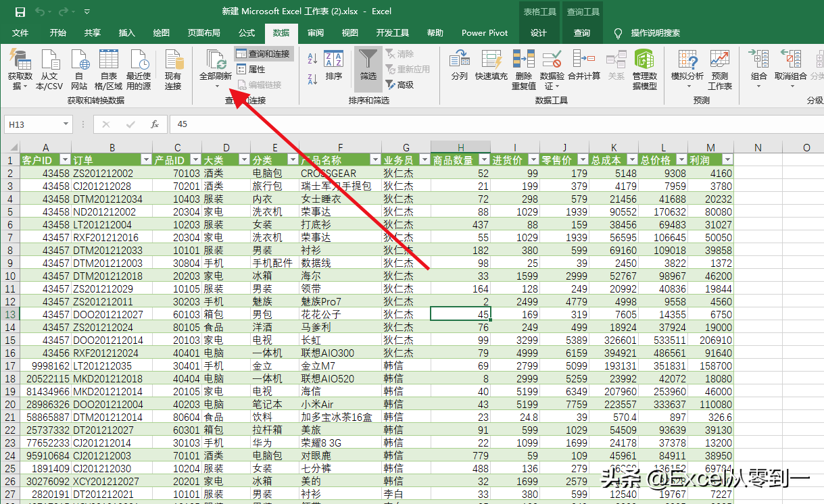824x504 pixels.
Task: Open Advanced filter (高级)
Action: (x=399, y=84)
